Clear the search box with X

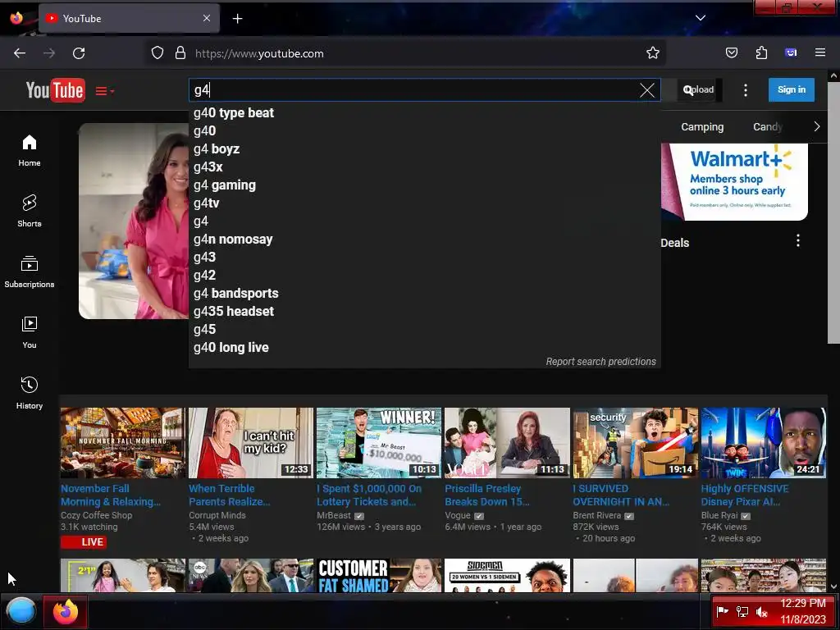coord(647,90)
